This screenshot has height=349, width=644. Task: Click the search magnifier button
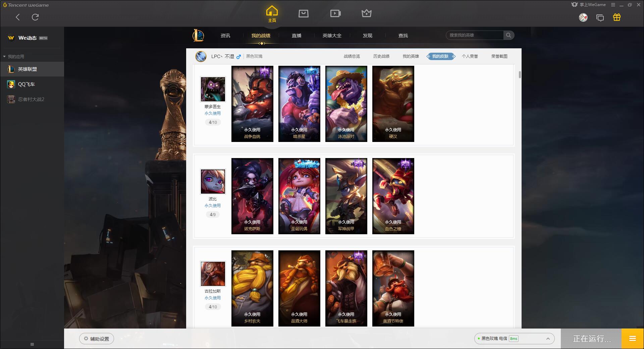(x=508, y=35)
